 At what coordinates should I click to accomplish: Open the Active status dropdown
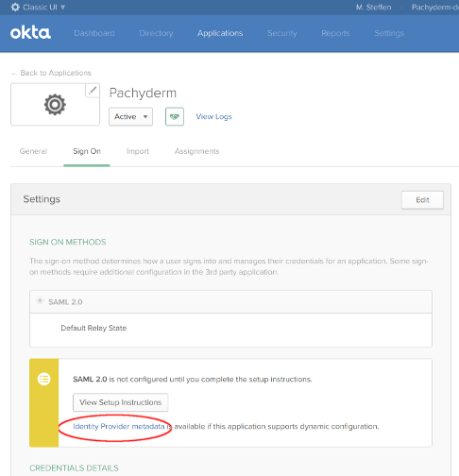click(x=131, y=117)
